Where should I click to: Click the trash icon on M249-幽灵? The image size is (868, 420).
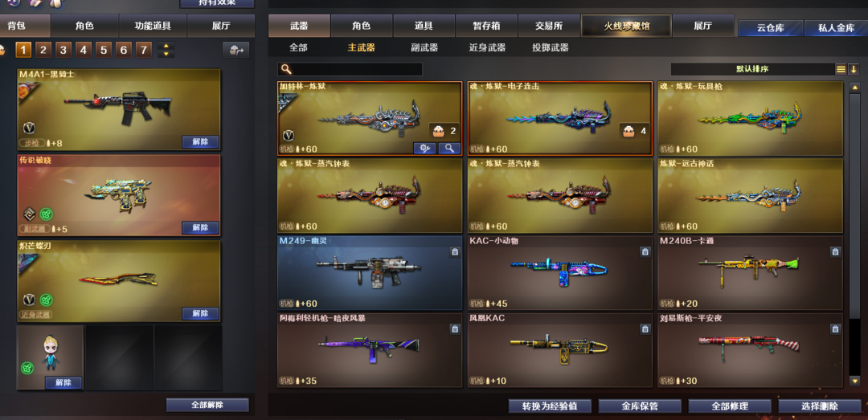[x=454, y=252]
